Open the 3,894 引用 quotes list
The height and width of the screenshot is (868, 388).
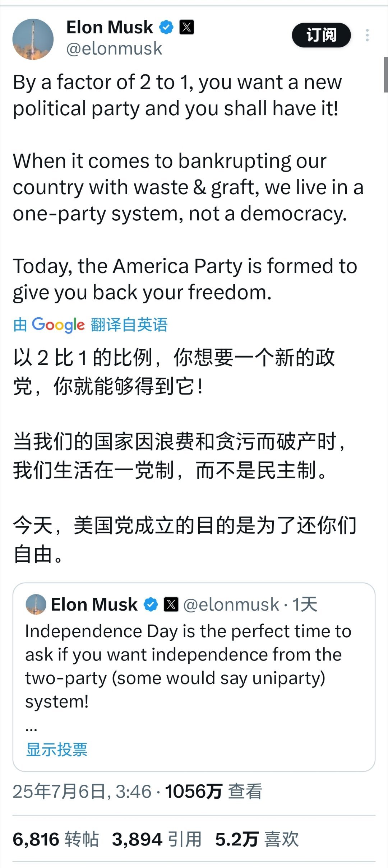pos(157,839)
